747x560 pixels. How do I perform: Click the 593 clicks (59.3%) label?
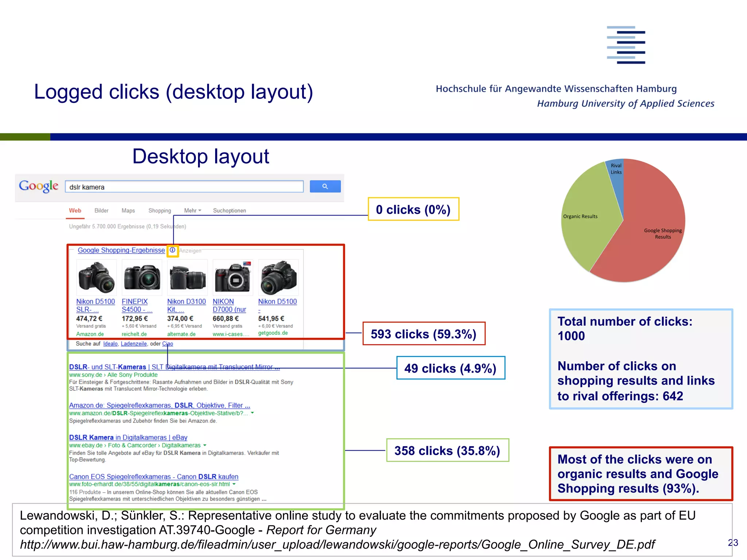[x=424, y=334]
